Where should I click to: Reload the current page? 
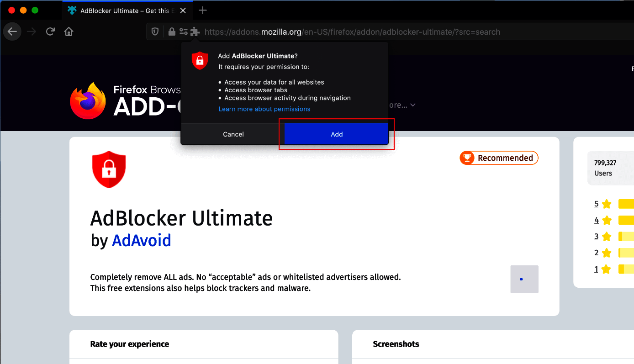pos(50,32)
